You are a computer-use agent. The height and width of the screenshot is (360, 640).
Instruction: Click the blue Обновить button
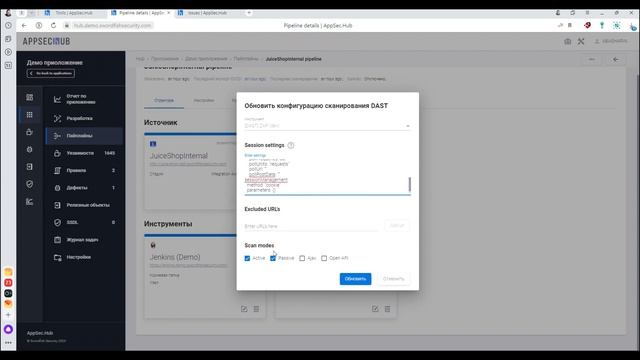[x=356, y=279]
